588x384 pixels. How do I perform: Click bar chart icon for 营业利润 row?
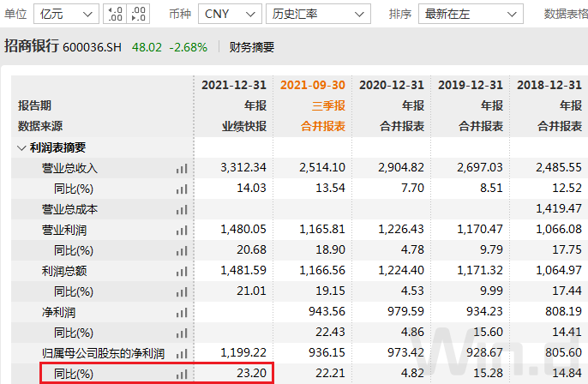(181, 230)
